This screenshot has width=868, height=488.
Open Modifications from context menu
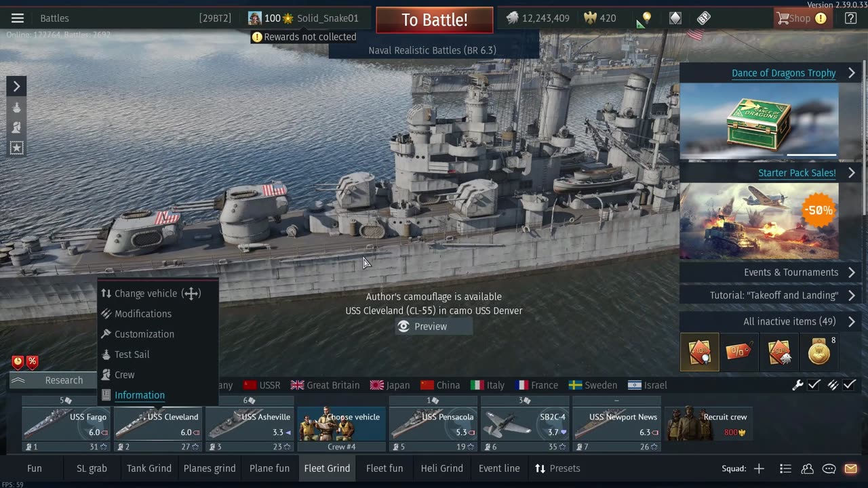point(158,314)
